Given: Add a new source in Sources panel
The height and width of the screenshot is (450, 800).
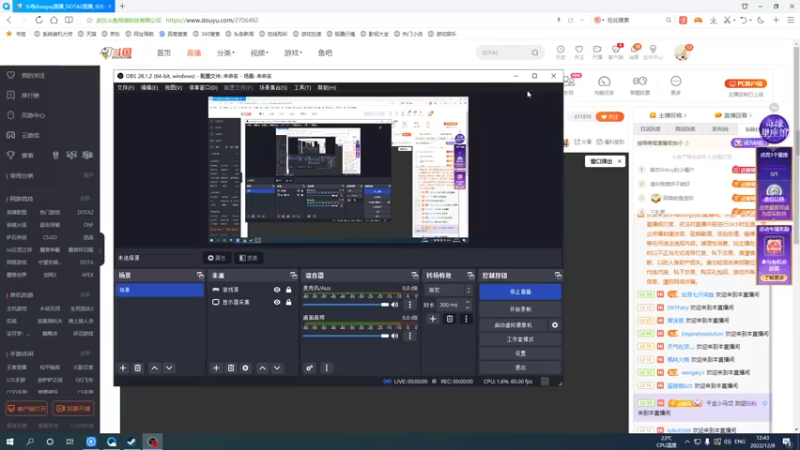Looking at the screenshot, I should (x=216, y=368).
